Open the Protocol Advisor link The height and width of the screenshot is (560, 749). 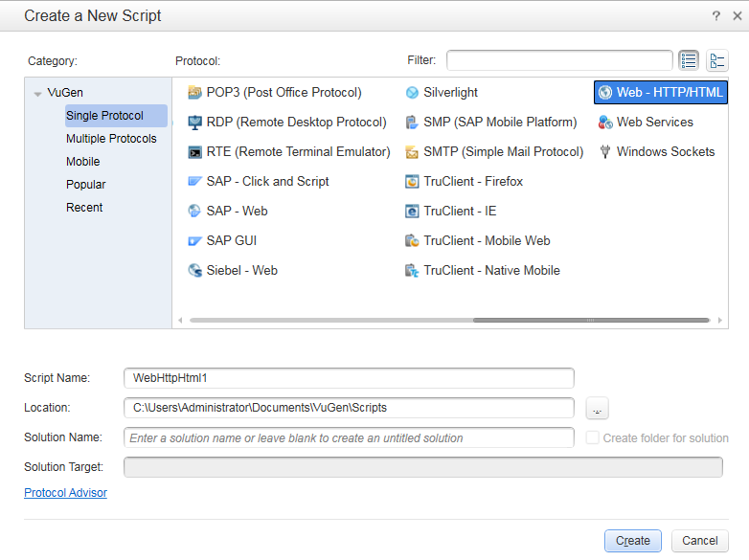click(65, 493)
